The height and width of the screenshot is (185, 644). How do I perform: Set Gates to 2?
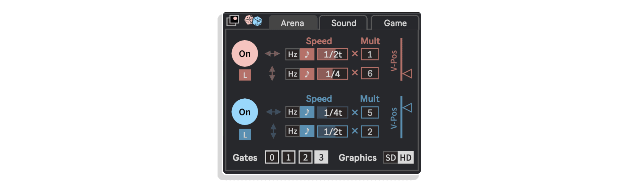[305, 157]
